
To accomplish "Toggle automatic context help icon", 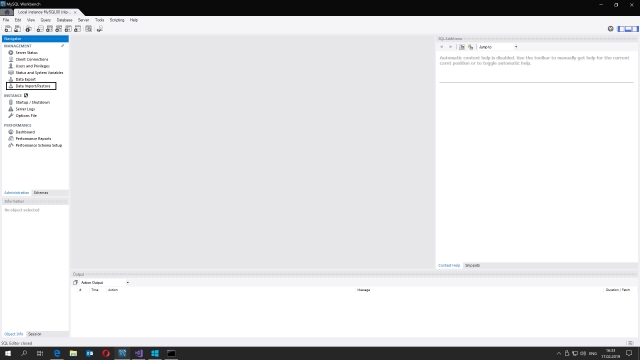I will tap(471, 47).
